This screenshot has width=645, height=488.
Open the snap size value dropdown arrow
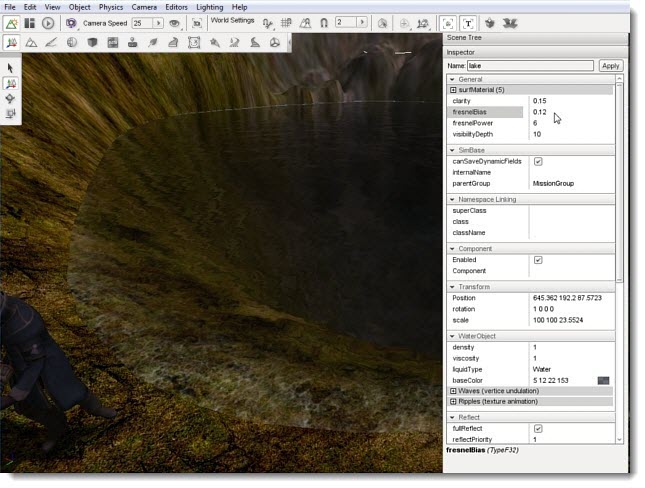(x=362, y=22)
